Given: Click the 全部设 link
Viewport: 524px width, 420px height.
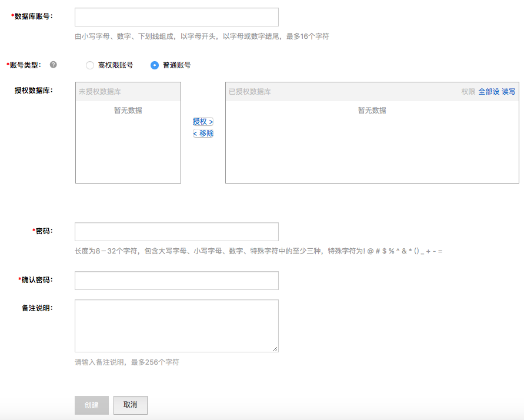Looking at the screenshot, I should (488, 92).
